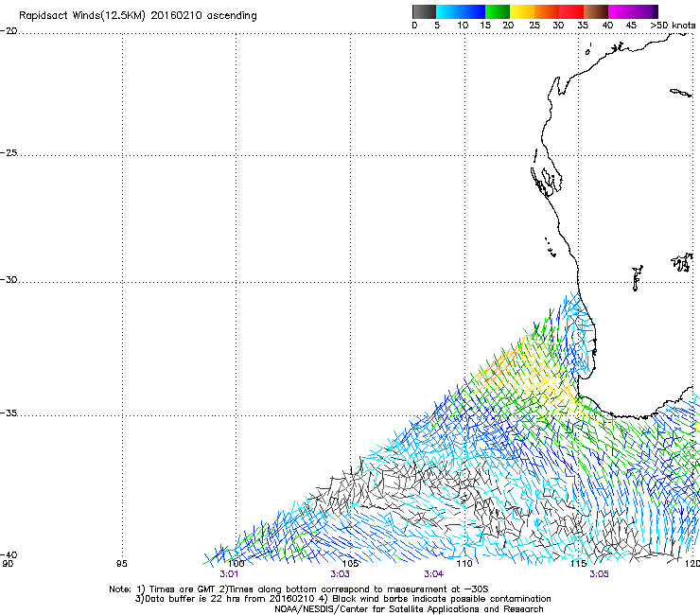Click the purple '3:01' time label
700x615 pixels.
229,574
